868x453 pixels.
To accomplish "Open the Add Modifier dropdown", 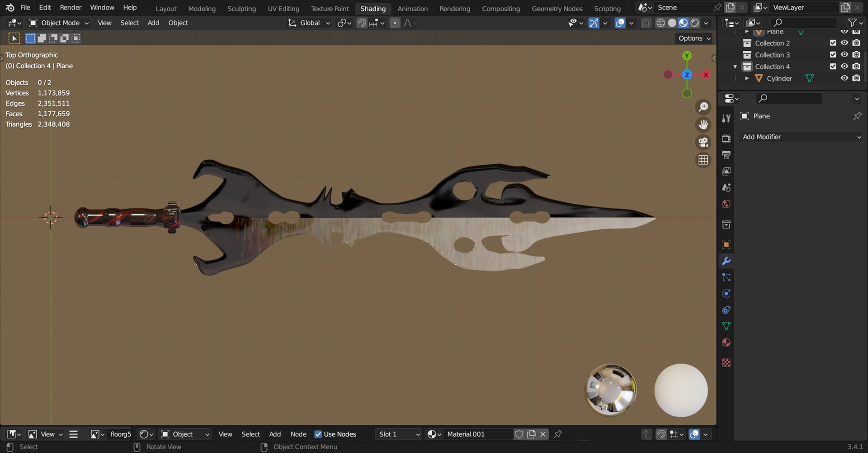I will coord(801,137).
